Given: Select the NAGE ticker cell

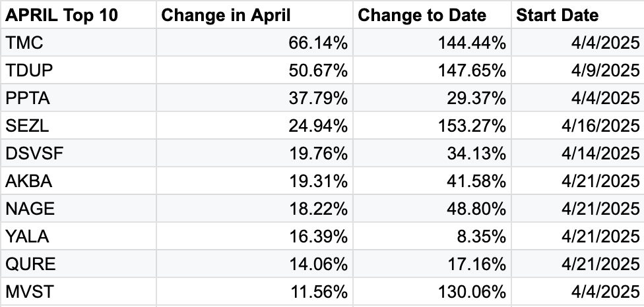Looking at the screenshot, I should pyautogui.click(x=79, y=209).
